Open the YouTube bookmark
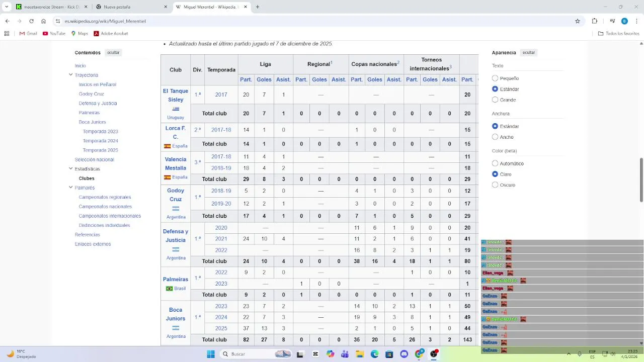 pos(54,33)
